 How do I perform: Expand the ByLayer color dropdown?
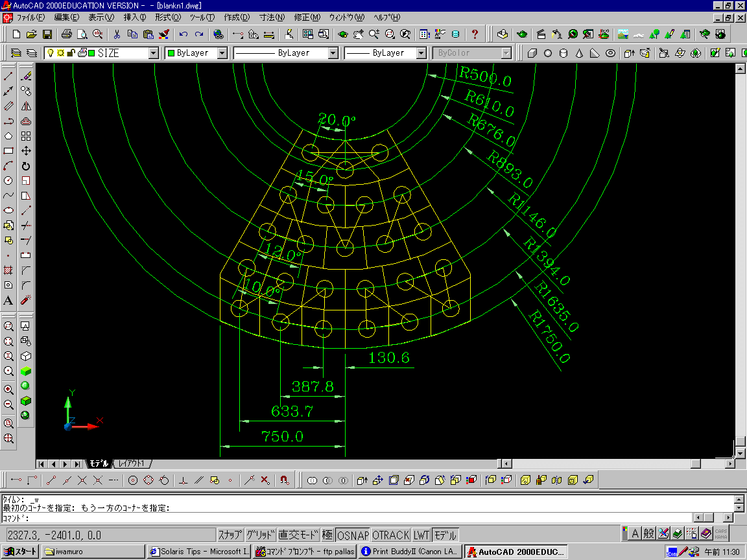pyautogui.click(x=222, y=53)
